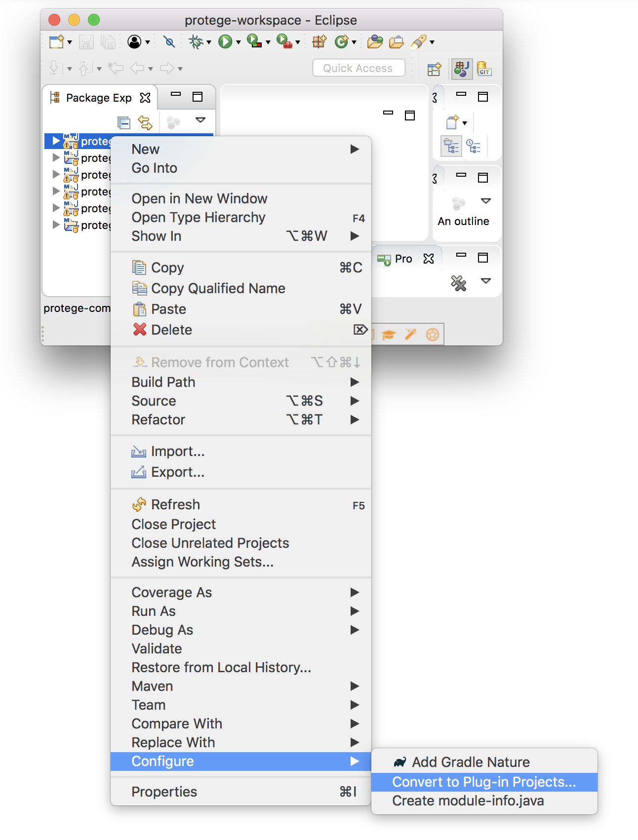Viewport: 638px width, 840px height.
Task: Open the Search dropdown arrow
Action: click(432, 42)
